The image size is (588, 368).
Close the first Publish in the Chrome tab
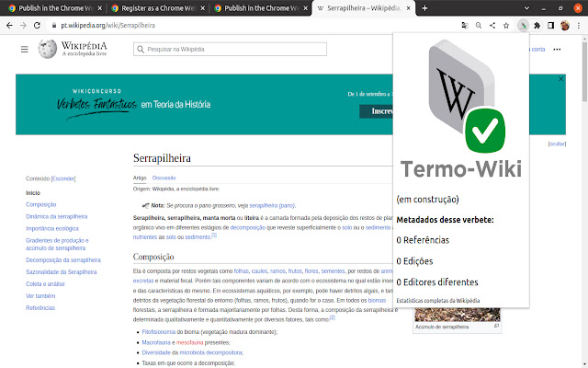tap(100, 8)
